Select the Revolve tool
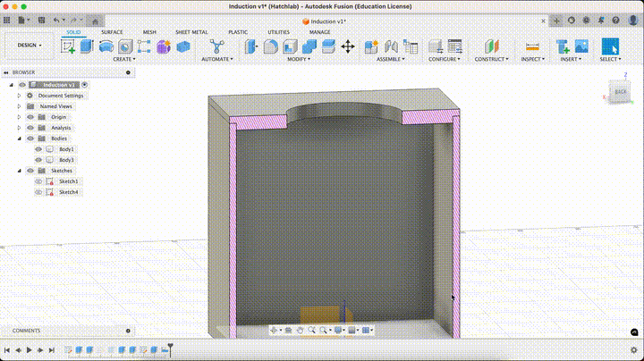Image resolution: width=644 pixels, height=361 pixels. pyautogui.click(x=106, y=46)
